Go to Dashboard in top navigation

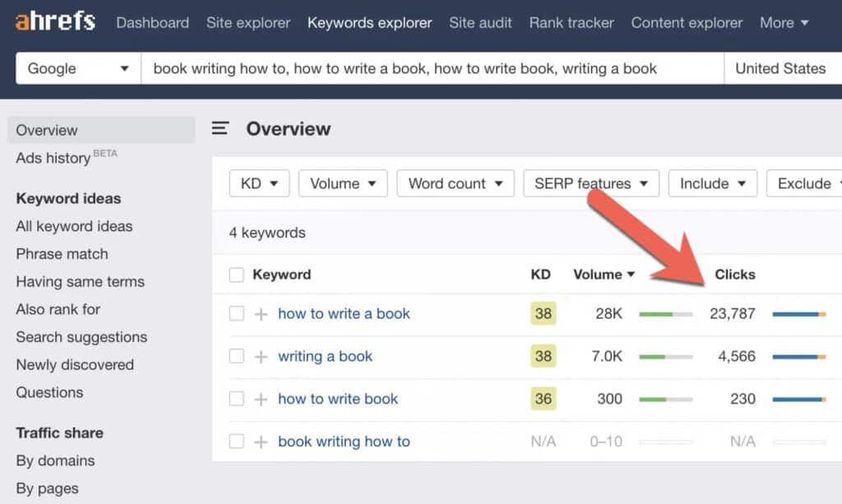click(x=152, y=23)
